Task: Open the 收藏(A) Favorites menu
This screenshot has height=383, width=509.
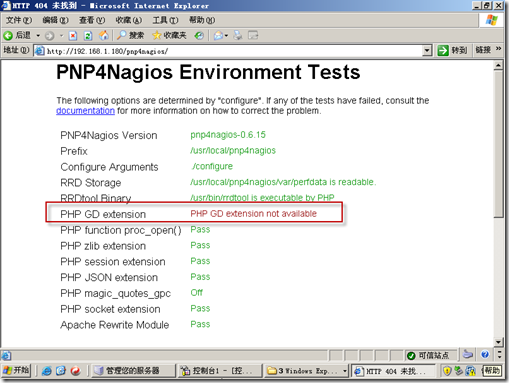Action: pos(129,20)
